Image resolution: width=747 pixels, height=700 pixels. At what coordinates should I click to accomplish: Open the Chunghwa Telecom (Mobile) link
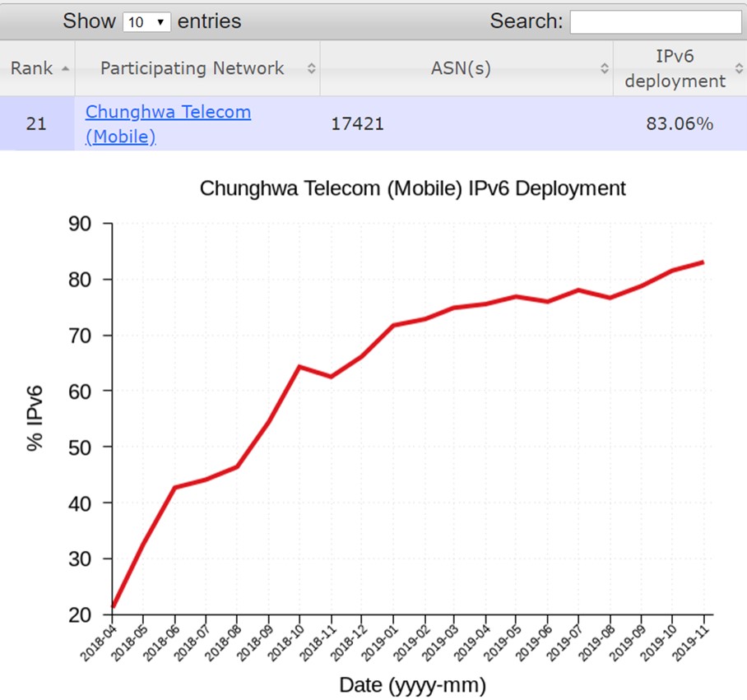pos(168,124)
